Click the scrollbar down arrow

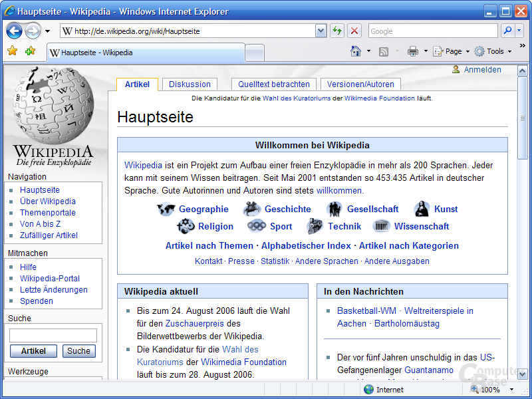coord(523,374)
